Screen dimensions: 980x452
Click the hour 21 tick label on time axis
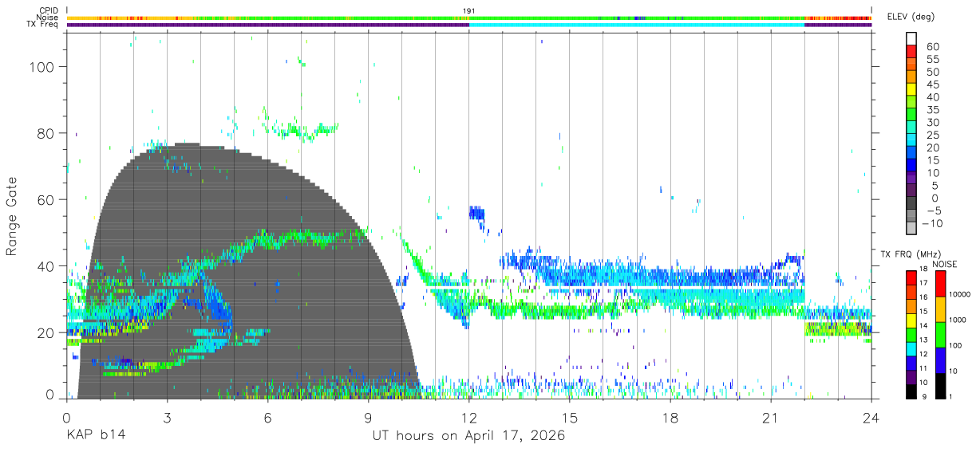[771, 418]
